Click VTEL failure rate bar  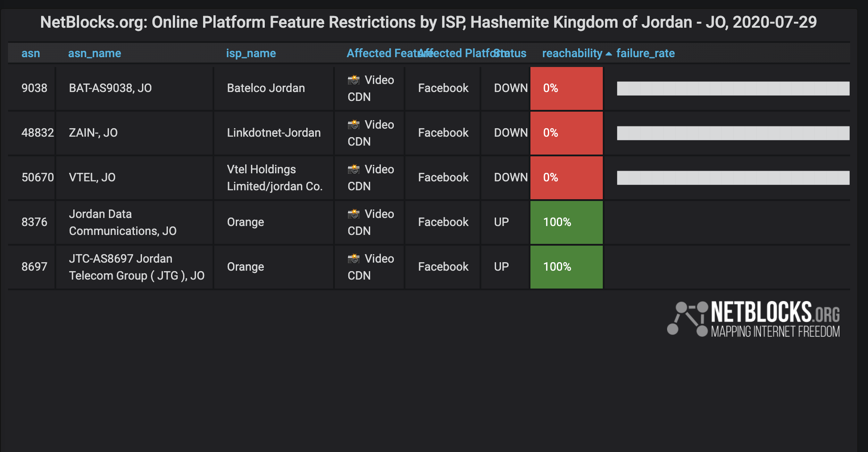coord(733,178)
